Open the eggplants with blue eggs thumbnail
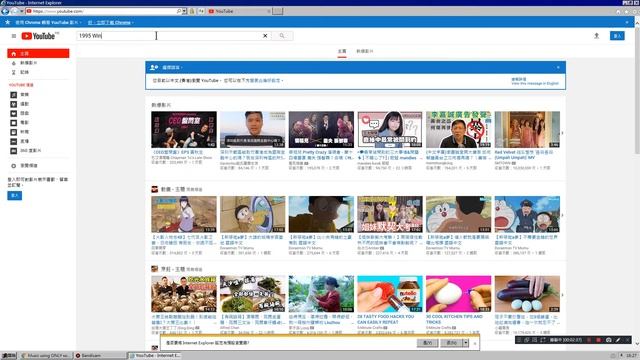Screen dimensions: 640x360 tap(527, 294)
